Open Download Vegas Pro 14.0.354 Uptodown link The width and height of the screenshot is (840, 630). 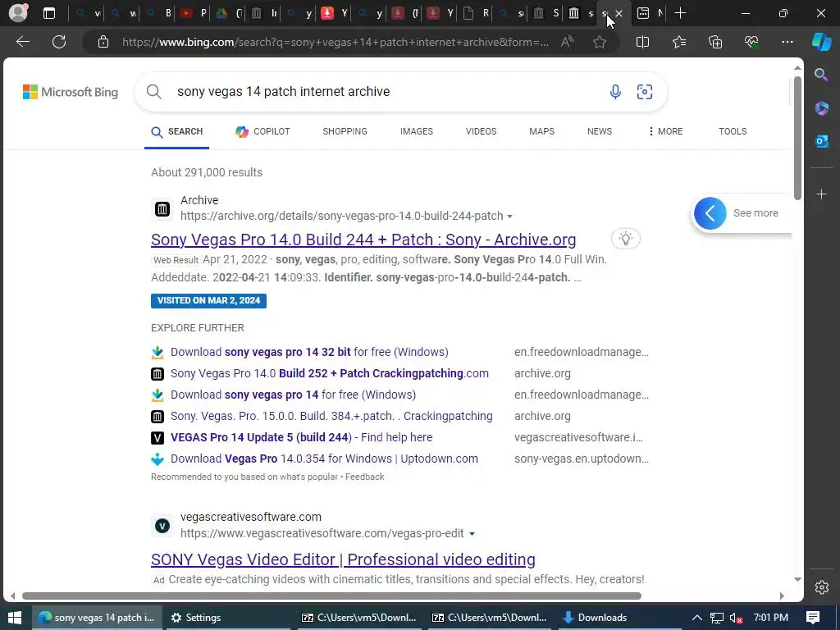pos(324,459)
